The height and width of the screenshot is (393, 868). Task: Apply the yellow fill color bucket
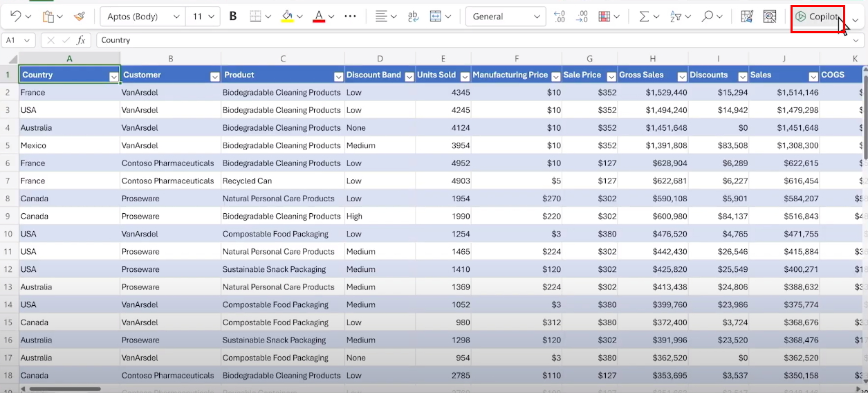click(x=288, y=16)
